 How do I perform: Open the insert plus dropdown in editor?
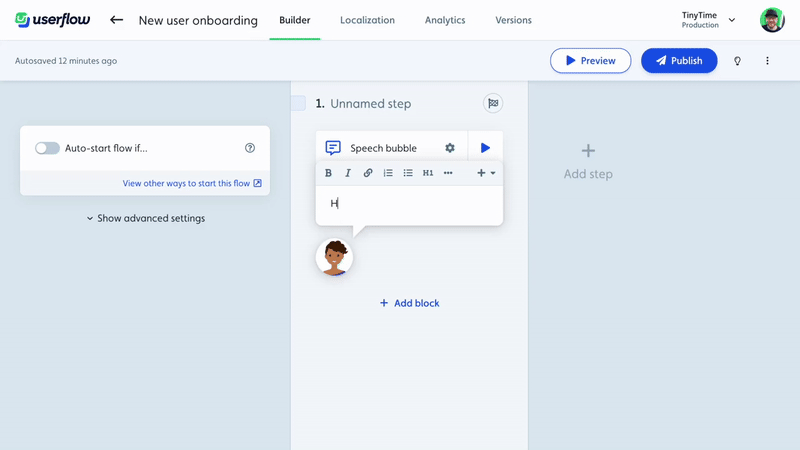(486, 173)
